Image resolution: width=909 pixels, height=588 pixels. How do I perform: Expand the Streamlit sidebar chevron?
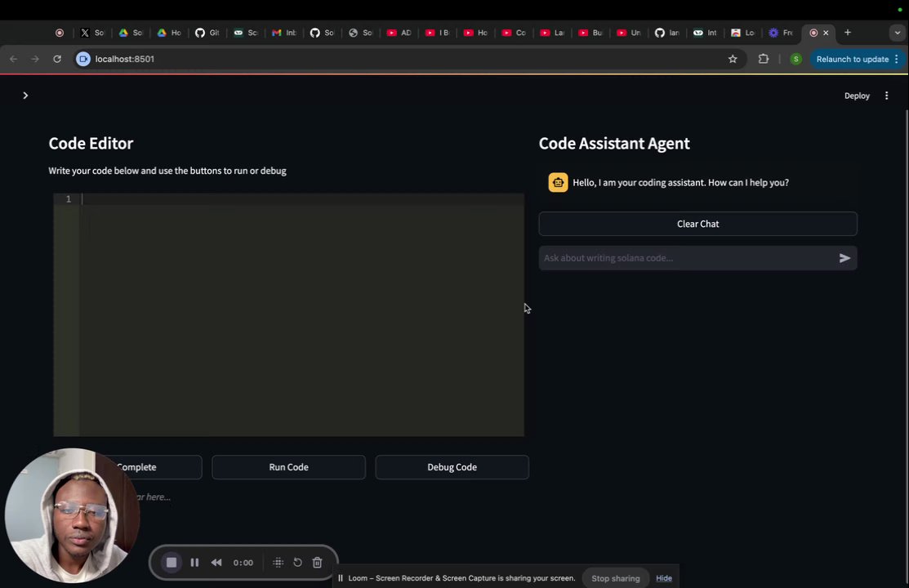(25, 96)
